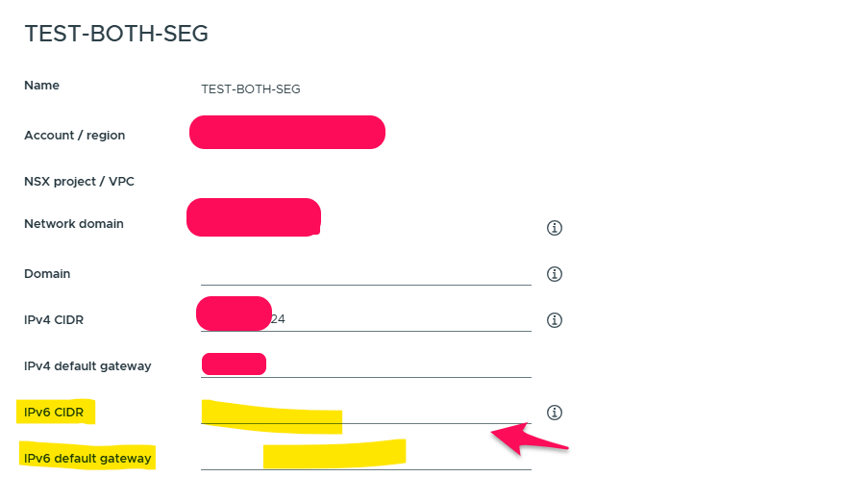Open the info icon beside IPv6 CIDR
The height and width of the screenshot is (502, 868).
[x=554, y=413]
